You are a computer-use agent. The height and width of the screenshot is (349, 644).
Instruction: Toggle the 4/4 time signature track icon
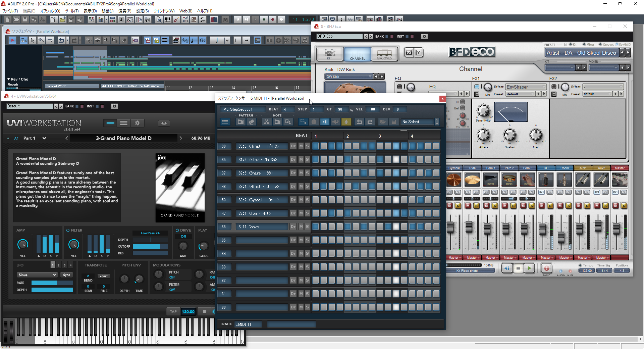click(x=185, y=40)
